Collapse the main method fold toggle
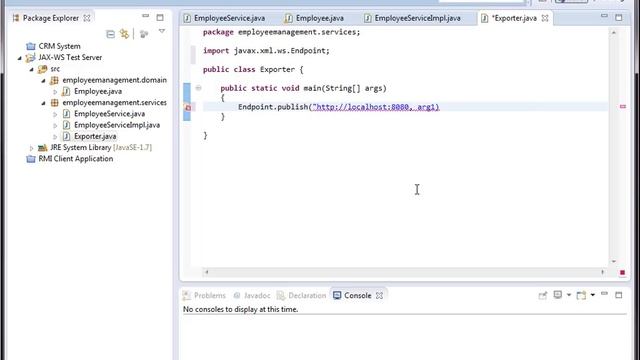 pyautogui.click(x=198, y=88)
